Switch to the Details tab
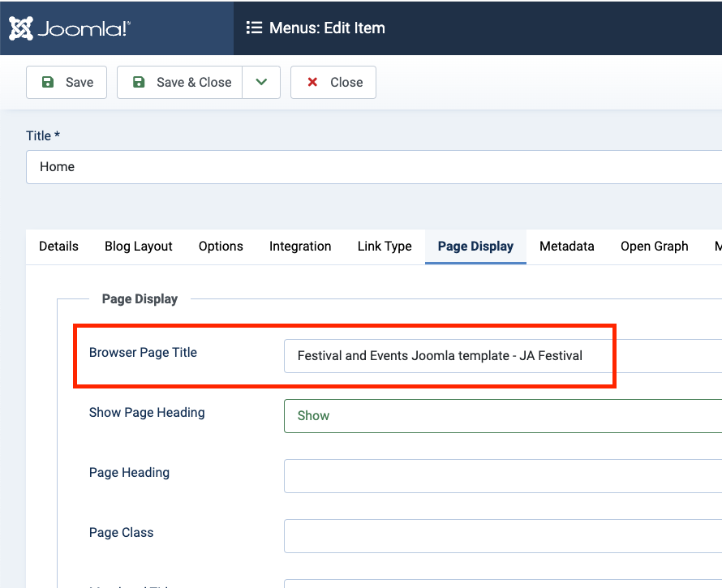The image size is (722, 588). pyautogui.click(x=58, y=247)
